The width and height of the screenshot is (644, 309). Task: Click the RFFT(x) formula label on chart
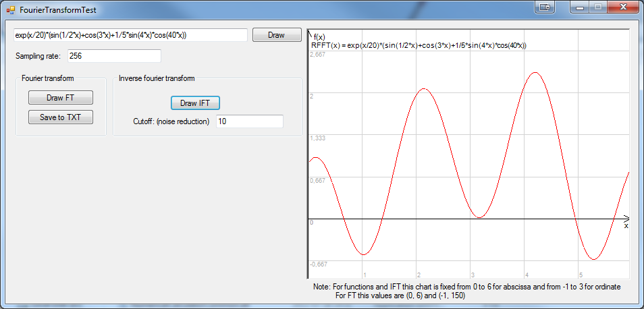coord(418,45)
